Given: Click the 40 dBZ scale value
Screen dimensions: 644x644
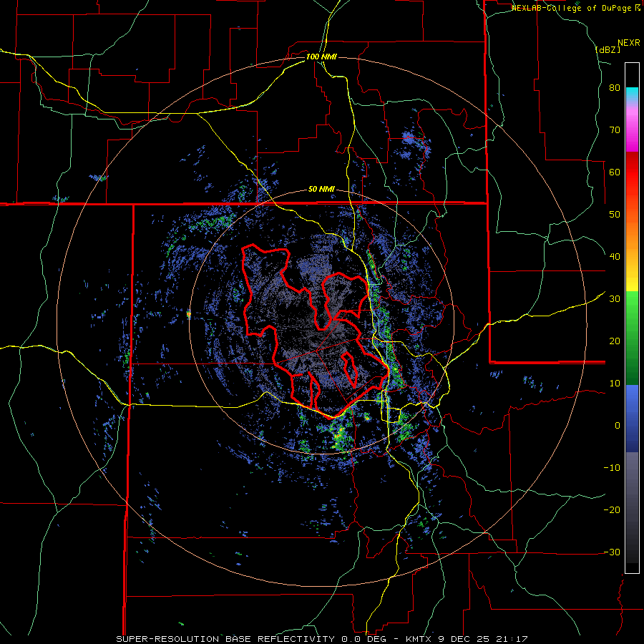Looking at the screenshot, I should [615, 257].
